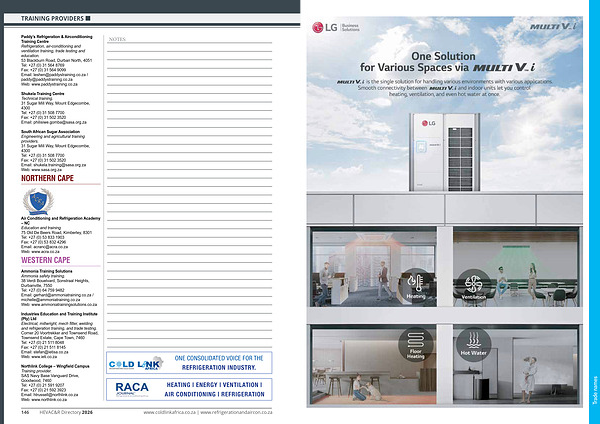
Task: Click the One Solution advertisement headline
Action: (x=444, y=61)
